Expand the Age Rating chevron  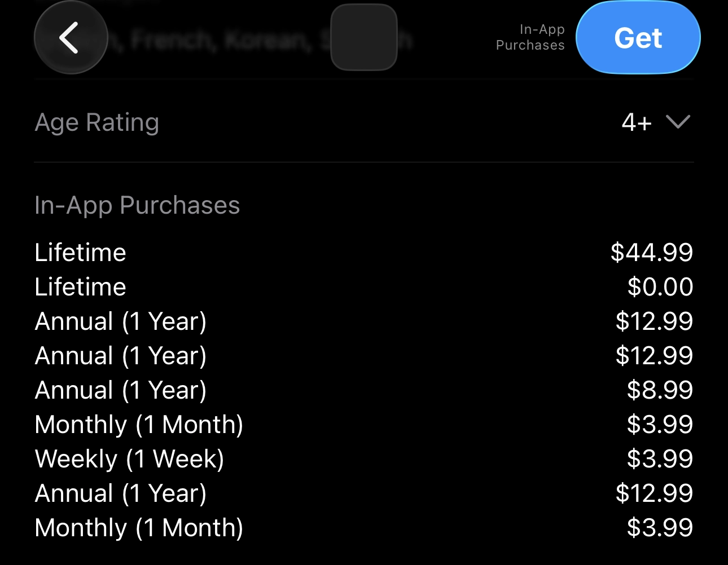(678, 122)
